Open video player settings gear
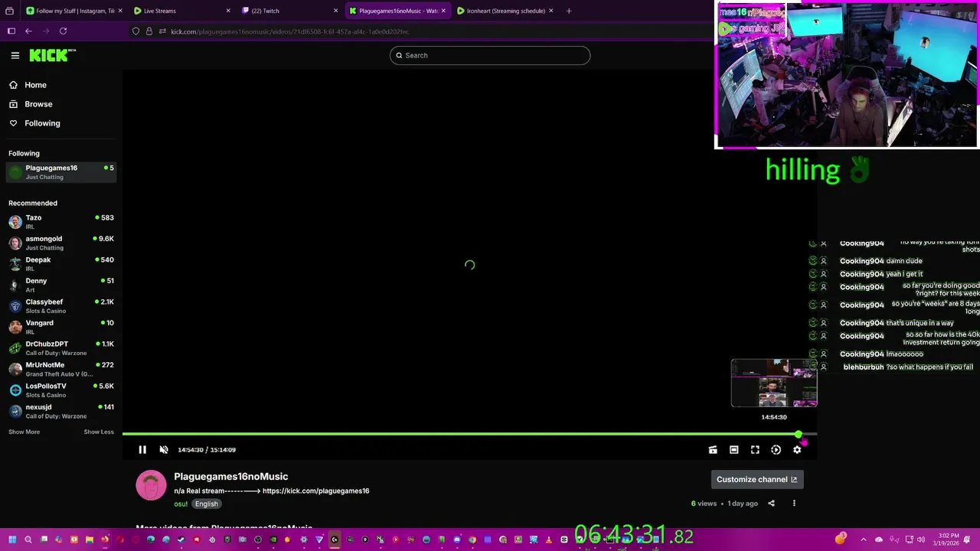Screen dimensions: 980x551 point(797,450)
